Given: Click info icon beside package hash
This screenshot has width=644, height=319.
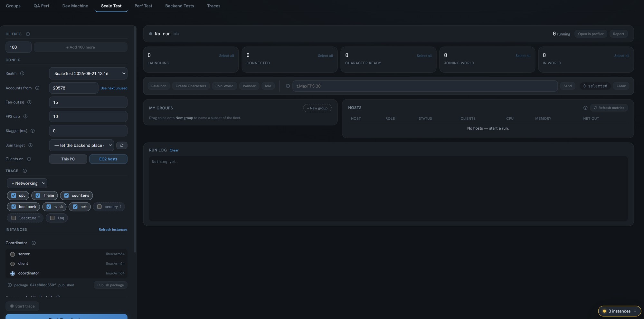Looking at the screenshot, I should 10,285.
